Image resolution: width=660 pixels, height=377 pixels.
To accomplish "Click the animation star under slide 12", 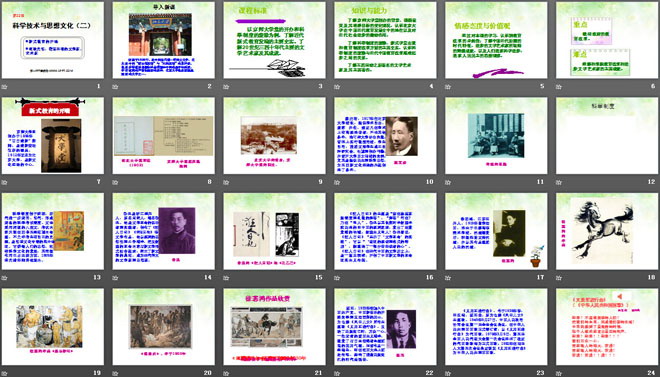I will point(559,182).
